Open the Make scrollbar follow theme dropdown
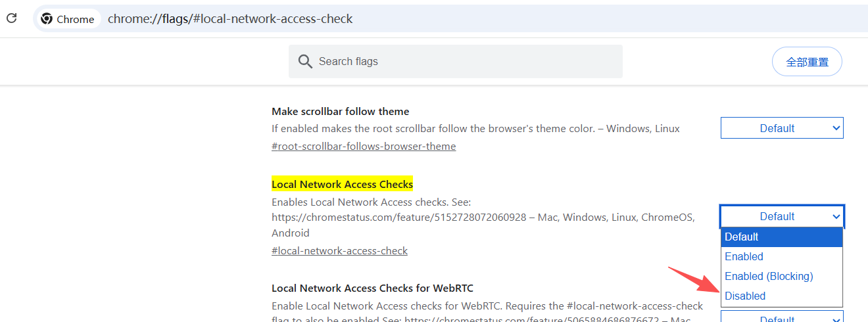The height and width of the screenshot is (322, 868). (x=782, y=128)
